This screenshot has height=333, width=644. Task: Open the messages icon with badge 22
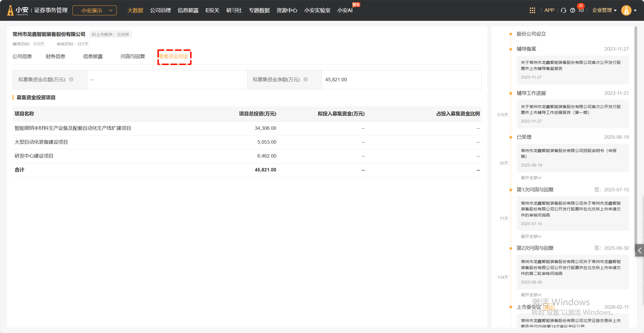click(581, 10)
